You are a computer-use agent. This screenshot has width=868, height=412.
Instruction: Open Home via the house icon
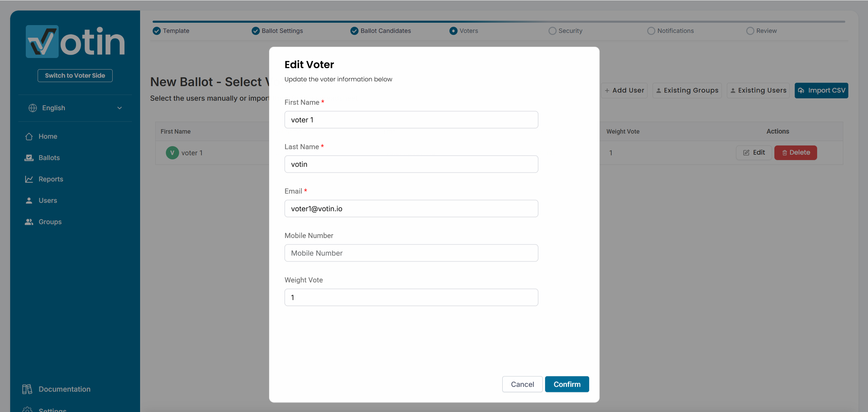coord(29,136)
